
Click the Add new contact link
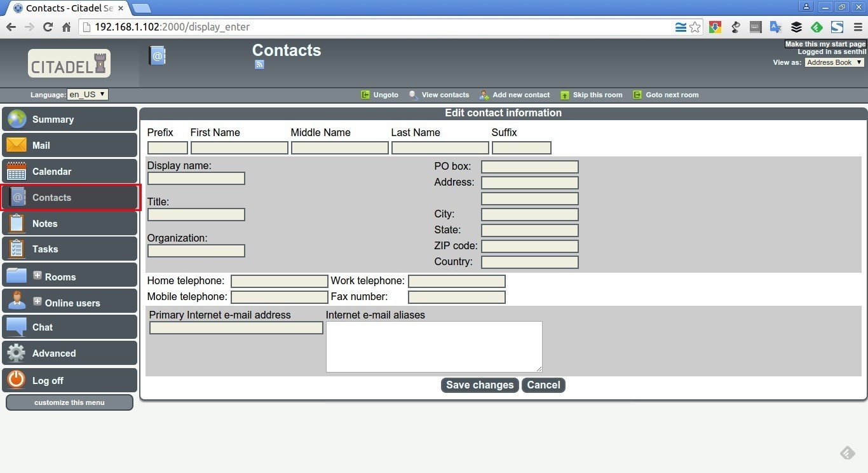[521, 95]
